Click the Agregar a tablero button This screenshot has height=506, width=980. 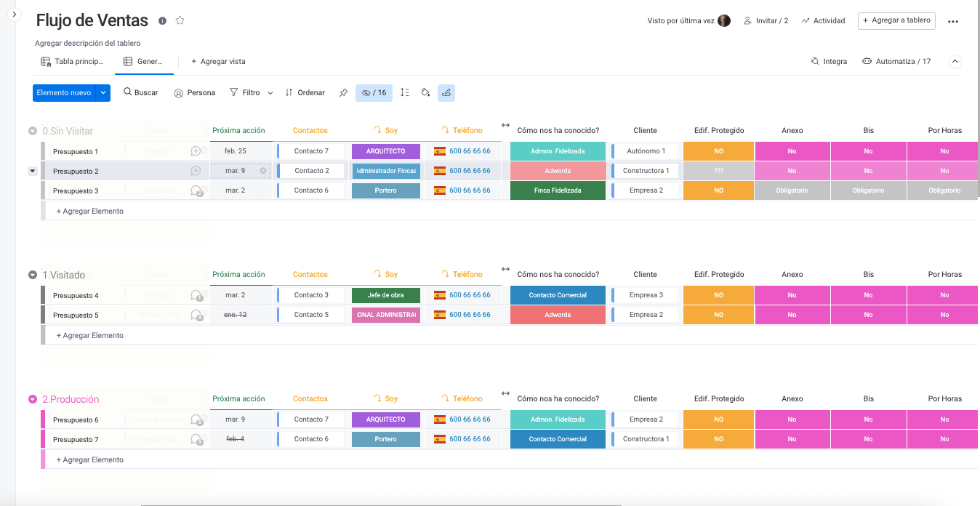(x=896, y=20)
